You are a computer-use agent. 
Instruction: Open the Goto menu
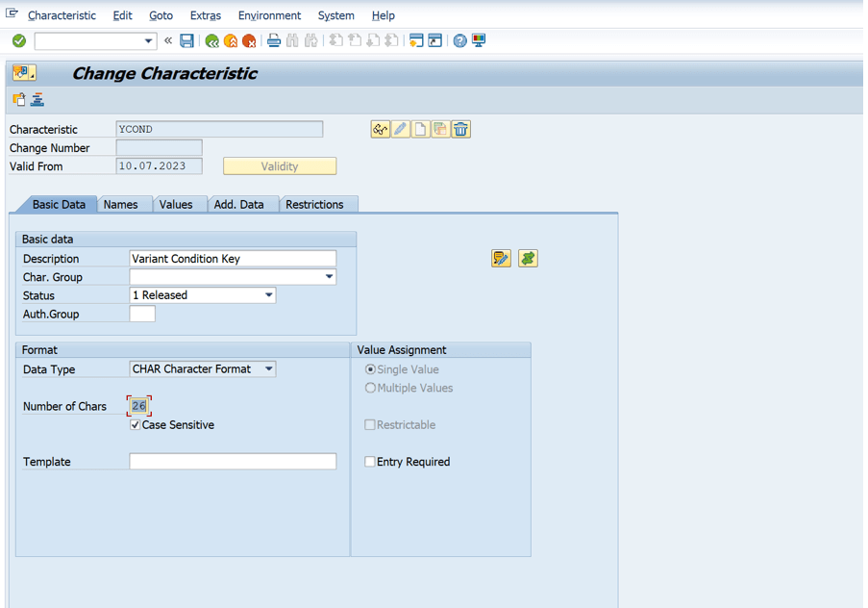[161, 15]
